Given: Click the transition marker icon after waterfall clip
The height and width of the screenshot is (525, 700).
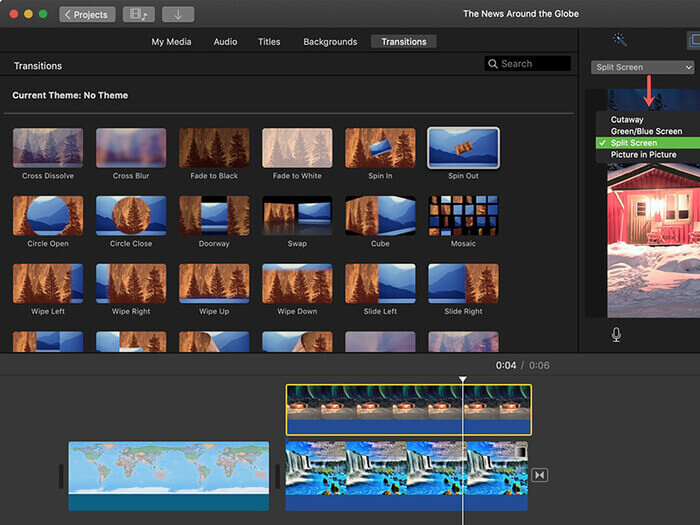Looking at the screenshot, I should tap(540, 475).
